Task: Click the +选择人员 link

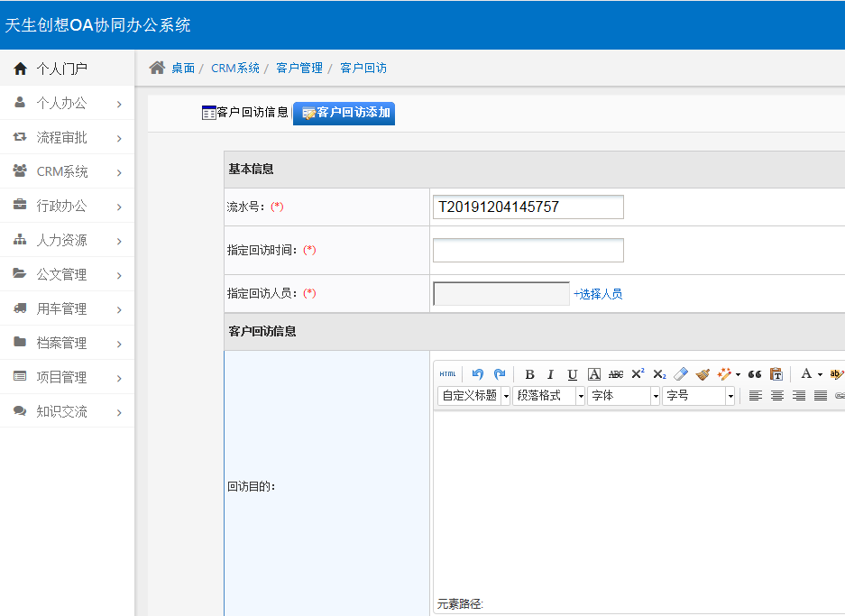Action: (x=598, y=294)
